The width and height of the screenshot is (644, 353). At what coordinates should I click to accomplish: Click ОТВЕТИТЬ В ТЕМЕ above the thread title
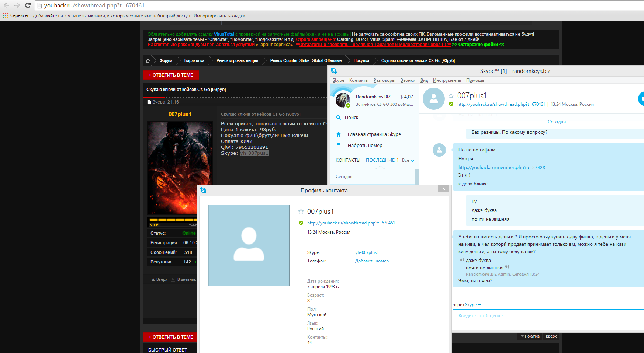click(x=171, y=75)
